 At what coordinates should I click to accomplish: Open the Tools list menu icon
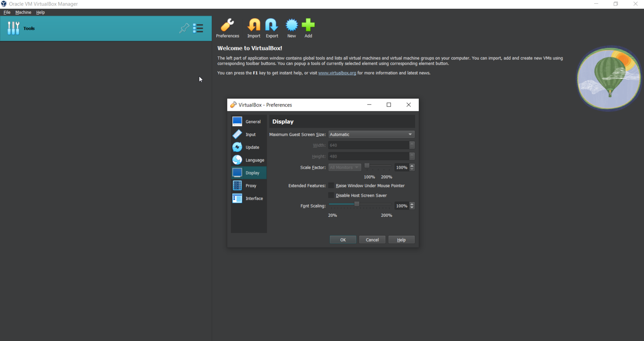[x=198, y=28]
